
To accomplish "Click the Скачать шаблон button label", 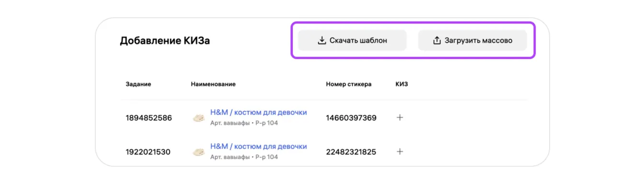I will [358, 41].
